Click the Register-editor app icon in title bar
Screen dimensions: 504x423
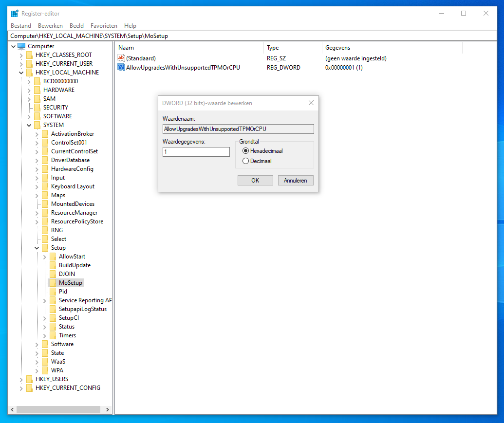[15, 14]
